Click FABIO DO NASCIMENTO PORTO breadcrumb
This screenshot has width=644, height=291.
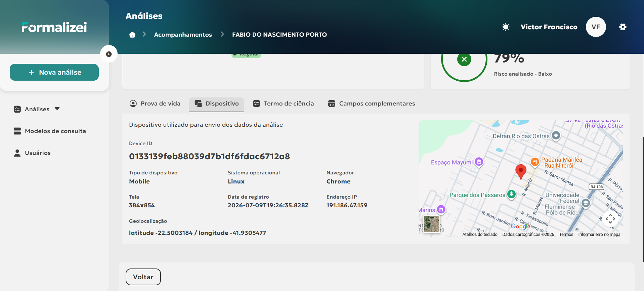(280, 35)
